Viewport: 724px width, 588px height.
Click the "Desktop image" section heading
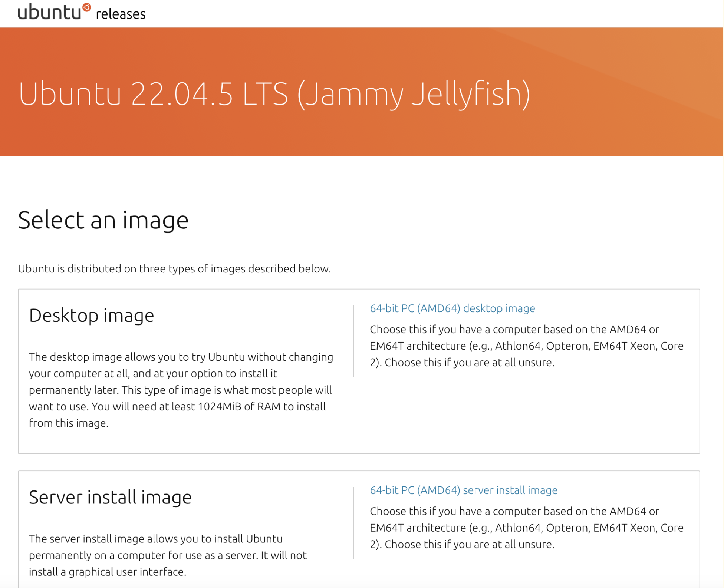point(91,316)
